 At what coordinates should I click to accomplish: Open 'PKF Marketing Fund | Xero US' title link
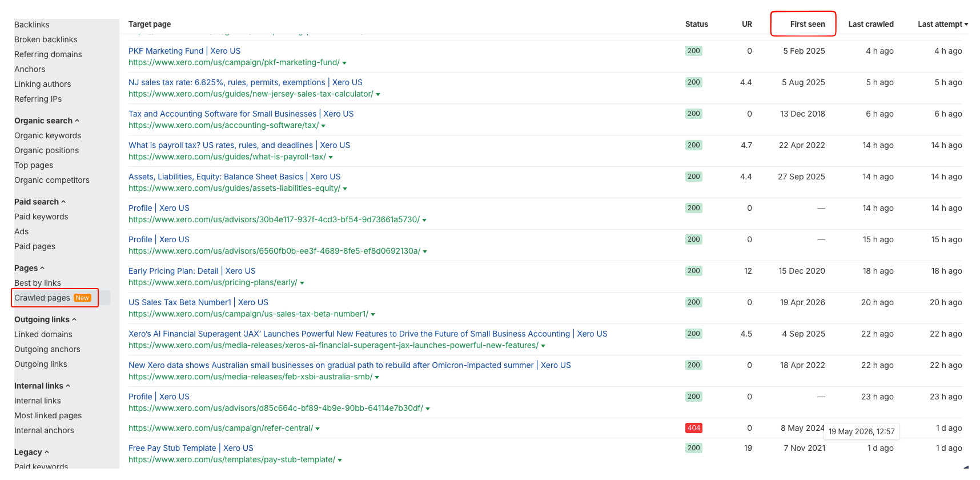(184, 51)
